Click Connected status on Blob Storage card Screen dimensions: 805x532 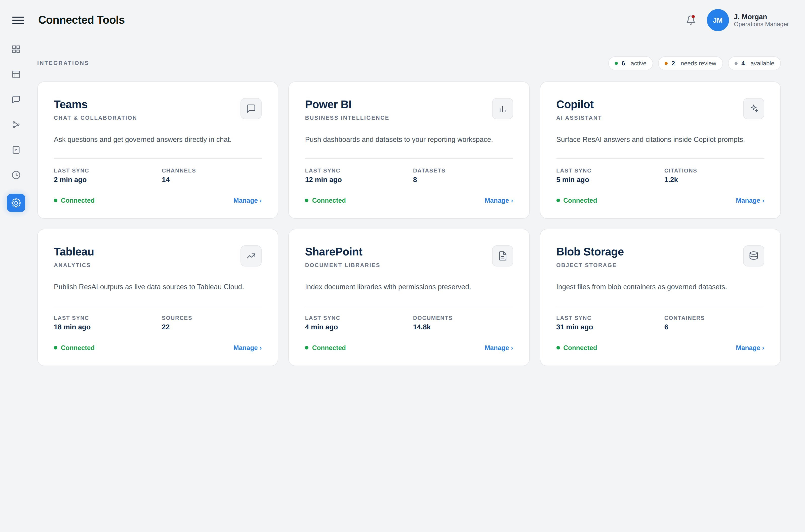pyautogui.click(x=576, y=348)
